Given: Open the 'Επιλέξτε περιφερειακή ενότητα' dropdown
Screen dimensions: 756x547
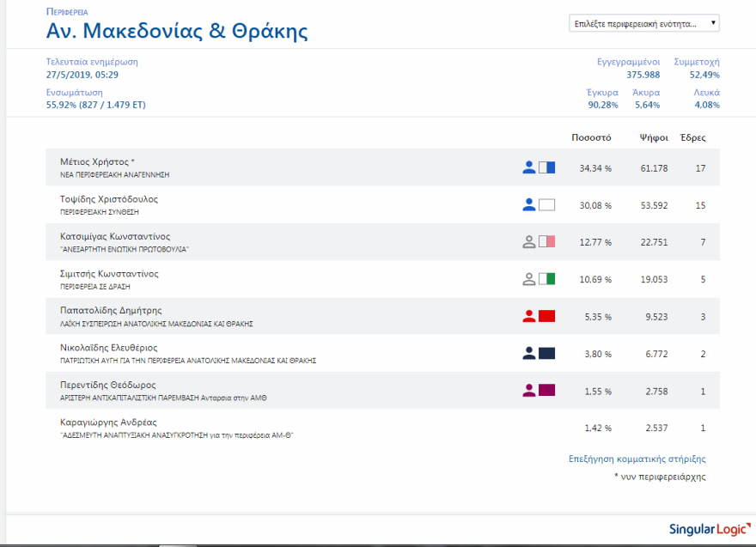Looking at the screenshot, I should pos(644,23).
